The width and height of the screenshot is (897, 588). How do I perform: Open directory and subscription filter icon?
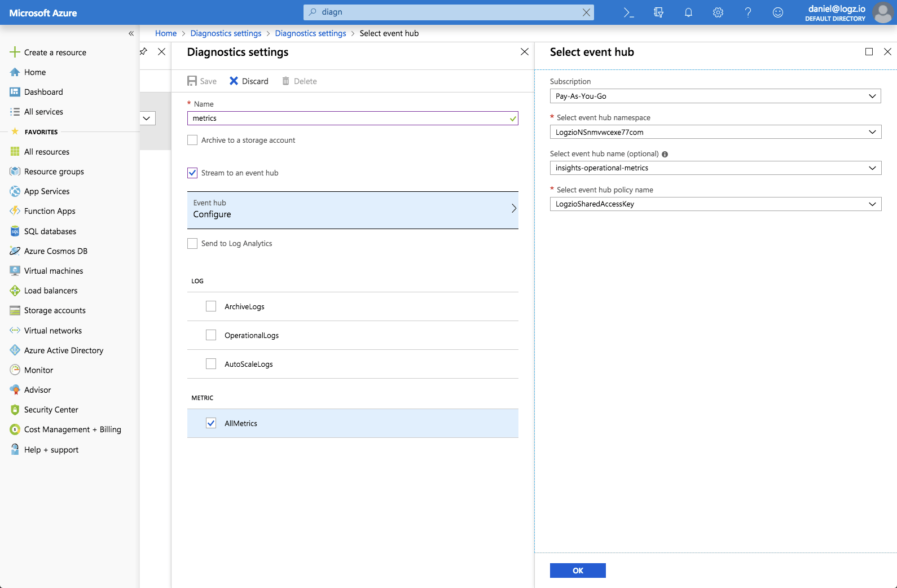(x=658, y=12)
